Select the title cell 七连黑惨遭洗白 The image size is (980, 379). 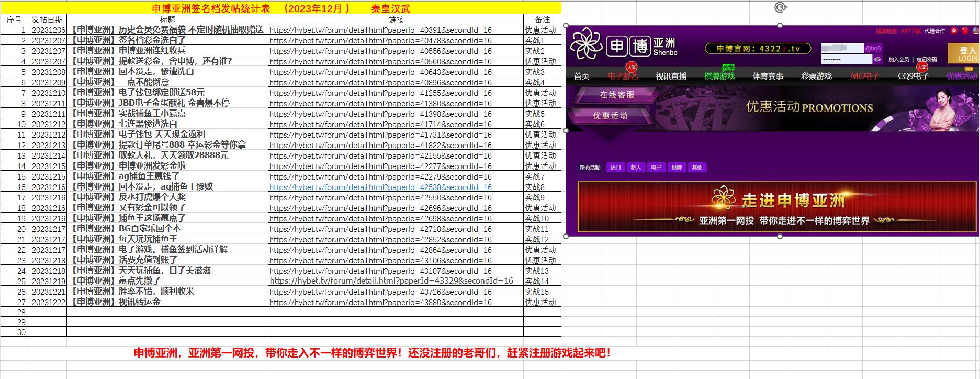click(167, 124)
